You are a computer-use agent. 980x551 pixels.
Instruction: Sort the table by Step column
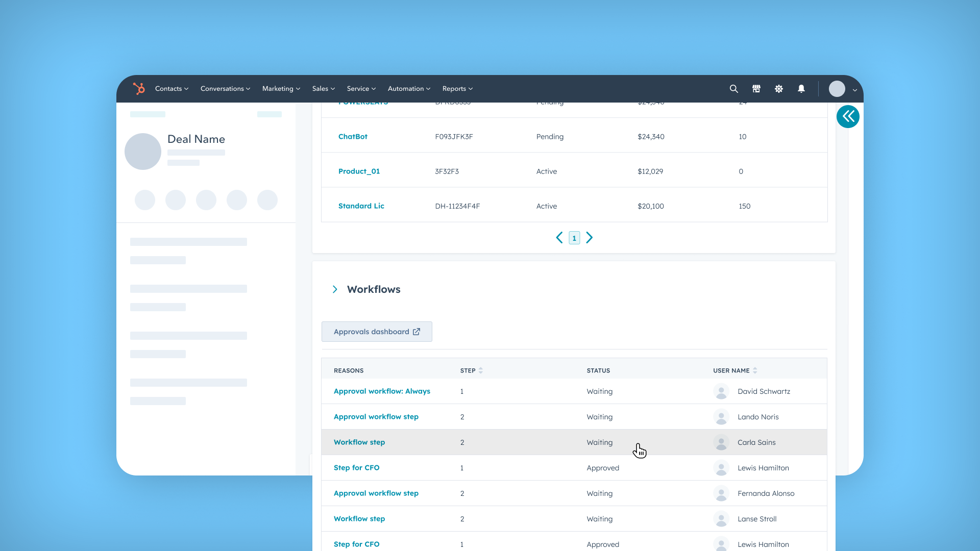480,371
